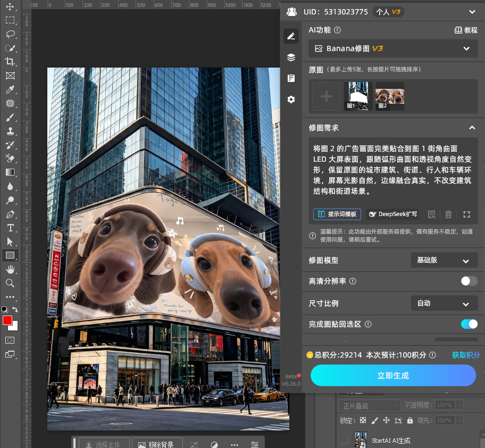Image resolution: width=485 pixels, height=448 pixels.
Task: Open the layers stack tab in plugin sidebar
Action: (291, 57)
